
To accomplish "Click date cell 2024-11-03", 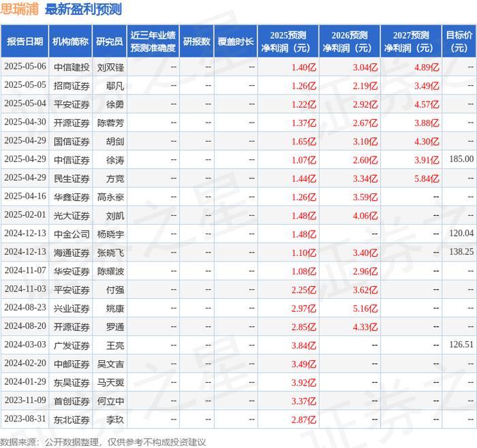I will 25,289.
